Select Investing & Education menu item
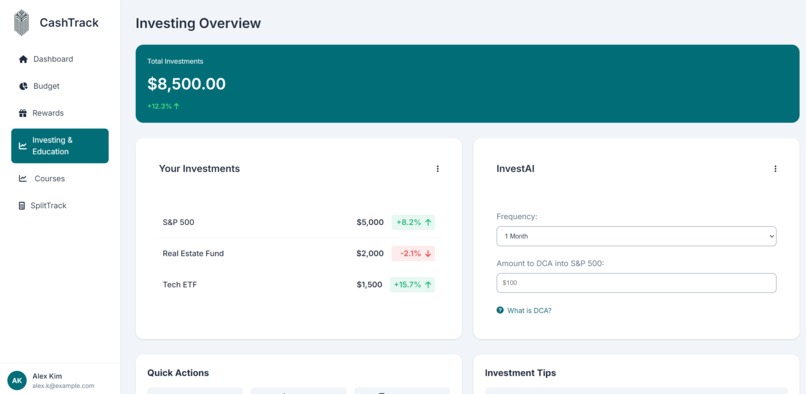The height and width of the screenshot is (394, 806). click(60, 146)
